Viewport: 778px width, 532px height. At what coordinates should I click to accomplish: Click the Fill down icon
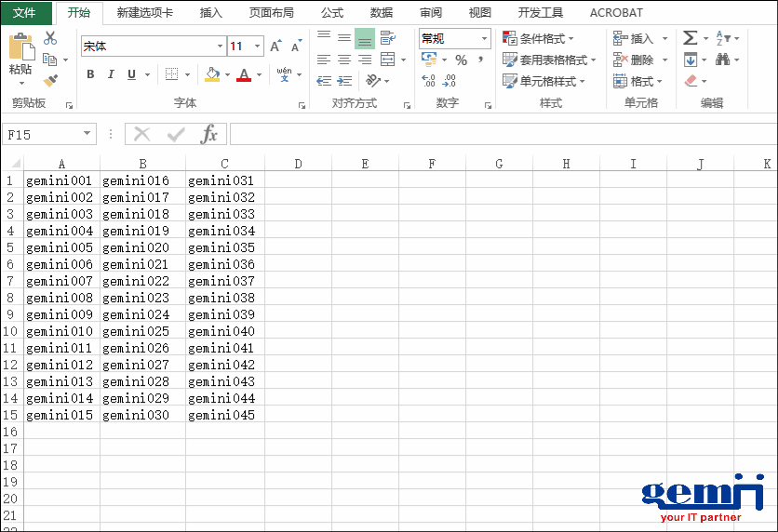click(x=691, y=60)
